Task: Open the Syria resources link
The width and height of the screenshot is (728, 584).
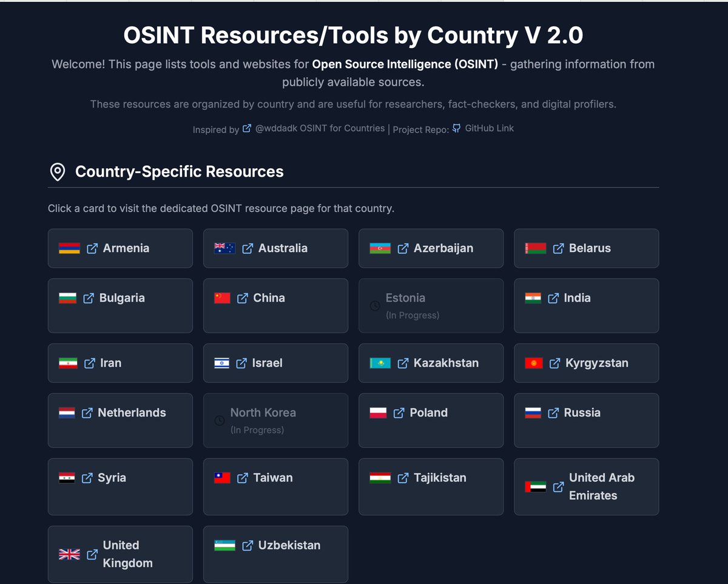Action: (x=120, y=487)
